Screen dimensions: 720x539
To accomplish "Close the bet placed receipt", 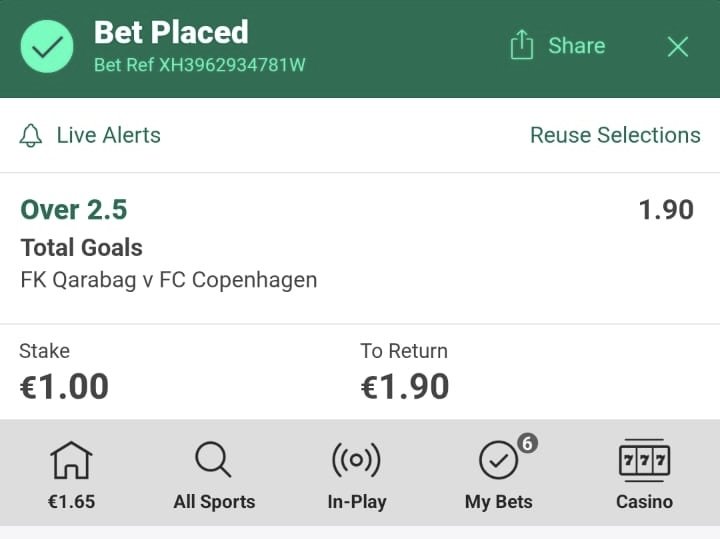I will [x=678, y=46].
